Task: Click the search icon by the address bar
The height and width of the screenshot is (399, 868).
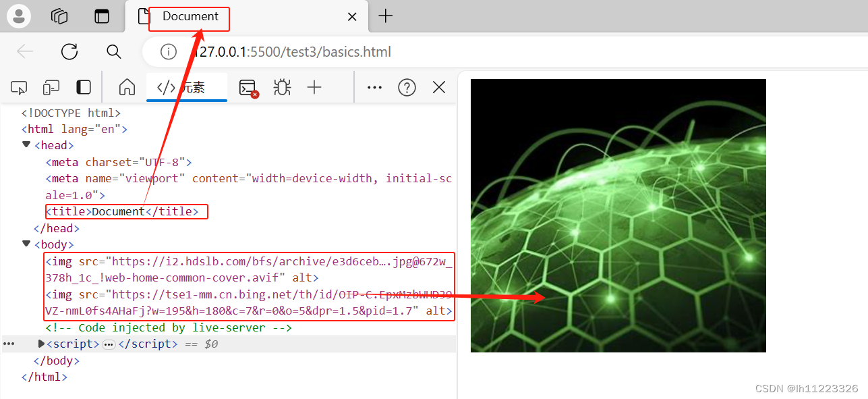Action: (x=114, y=52)
